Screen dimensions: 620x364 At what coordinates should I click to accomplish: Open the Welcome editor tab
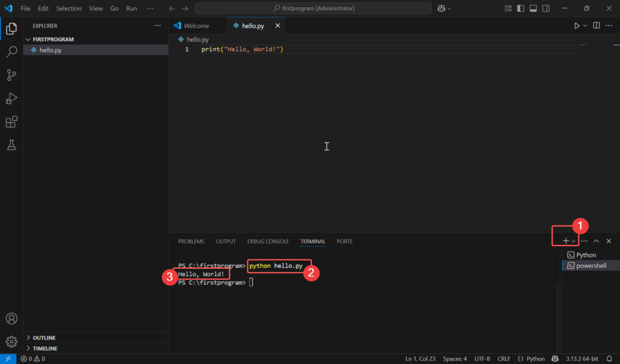point(197,25)
